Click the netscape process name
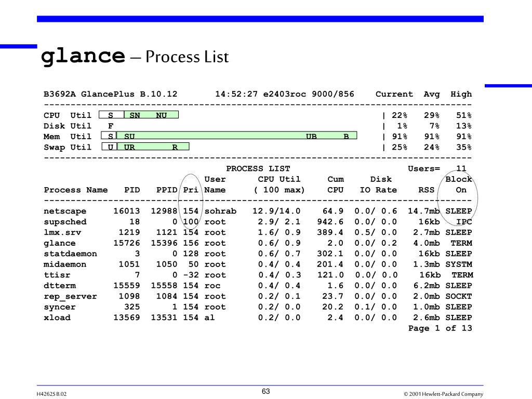The width and height of the screenshot is (532, 399). tap(65, 211)
